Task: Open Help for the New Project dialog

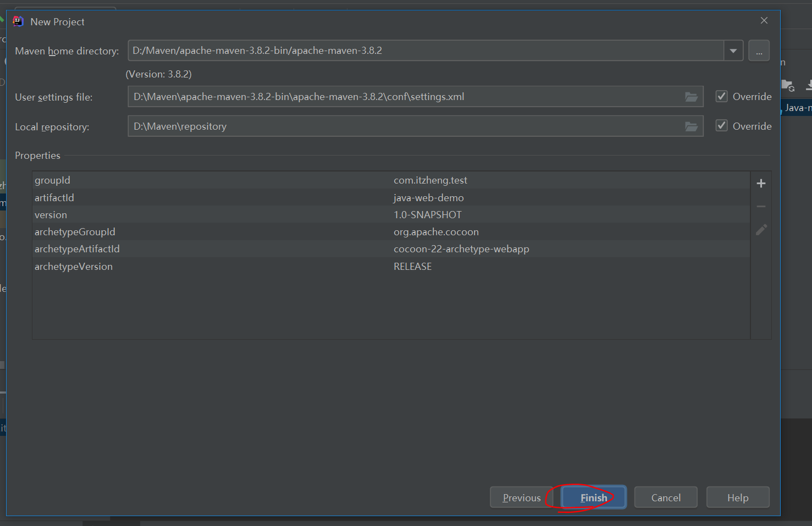Action: [738, 497]
